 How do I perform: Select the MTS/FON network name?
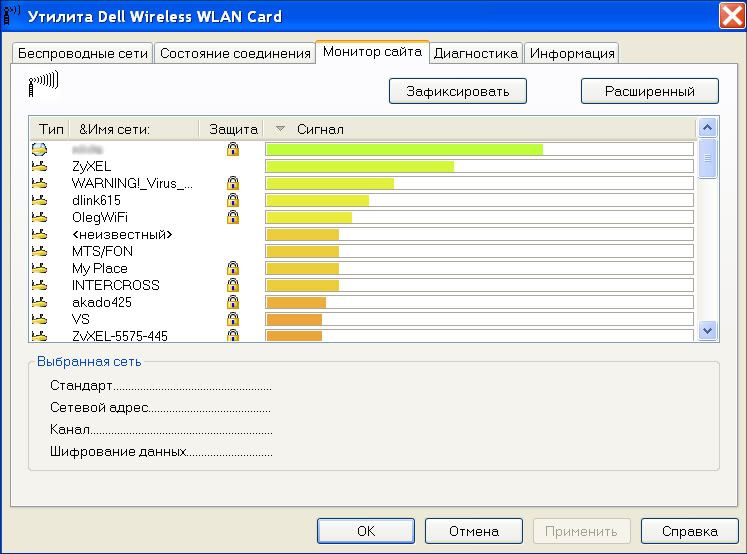pos(102,251)
